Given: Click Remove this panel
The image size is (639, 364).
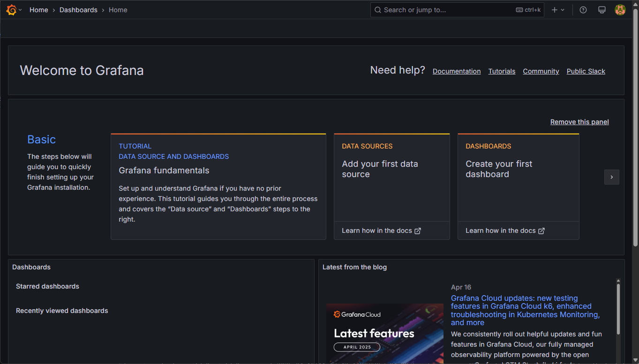Looking at the screenshot, I should pyautogui.click(x=579, y=121).
